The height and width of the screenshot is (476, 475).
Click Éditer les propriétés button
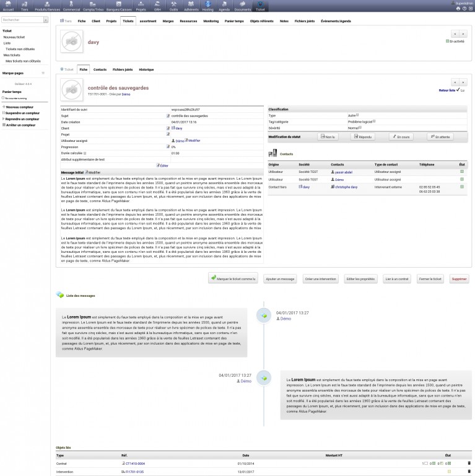click(x=360, y=279)
